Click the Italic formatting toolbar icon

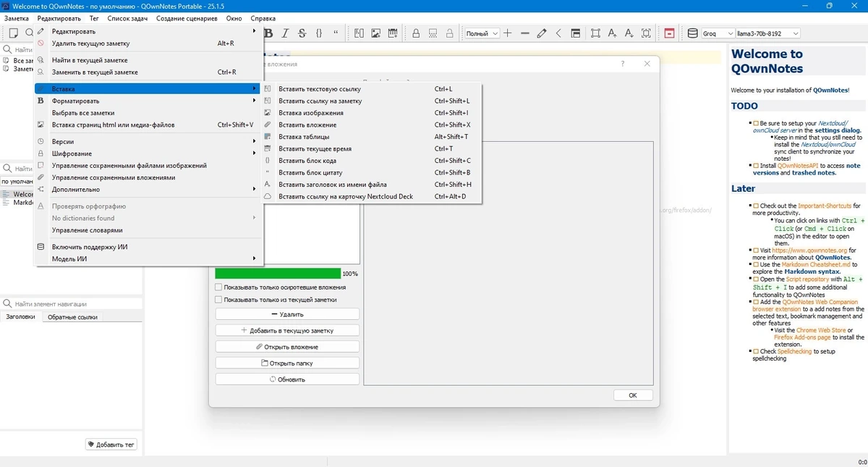[x=285, y=33]
